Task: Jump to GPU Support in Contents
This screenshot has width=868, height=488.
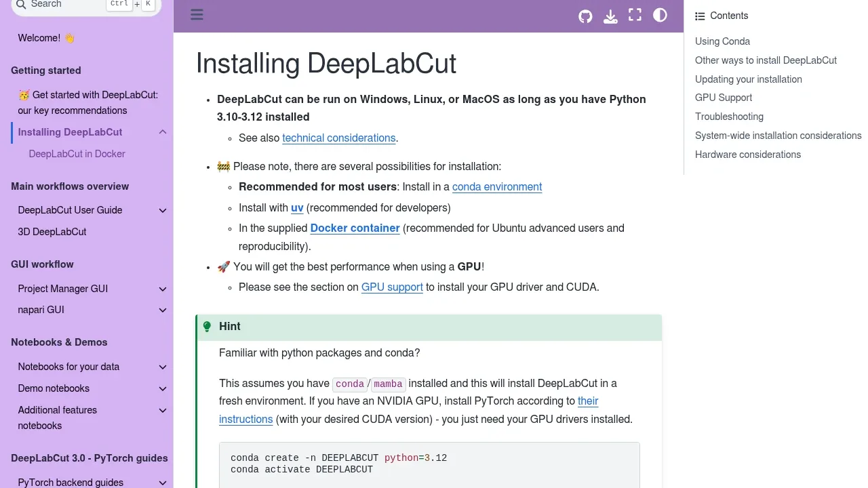Action: tap(723, 98)
